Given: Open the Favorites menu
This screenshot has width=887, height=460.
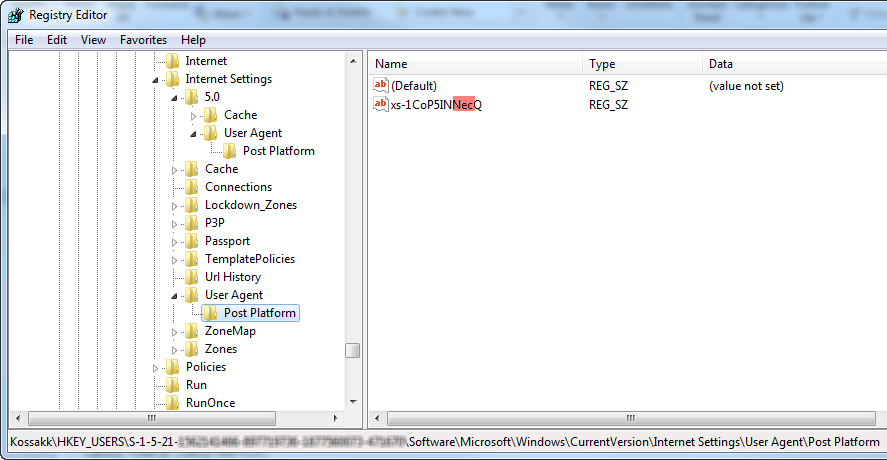Looking at the screenshot, I should pyautogui.click(x=143, y=40).
